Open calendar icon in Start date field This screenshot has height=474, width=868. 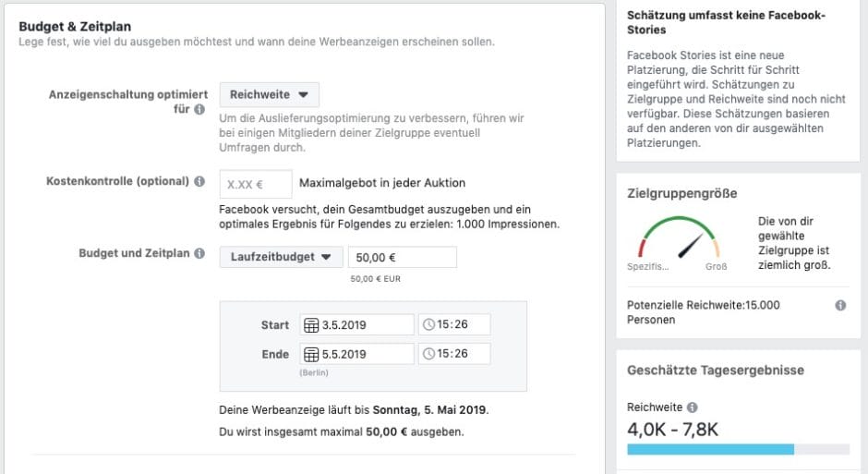311,325
